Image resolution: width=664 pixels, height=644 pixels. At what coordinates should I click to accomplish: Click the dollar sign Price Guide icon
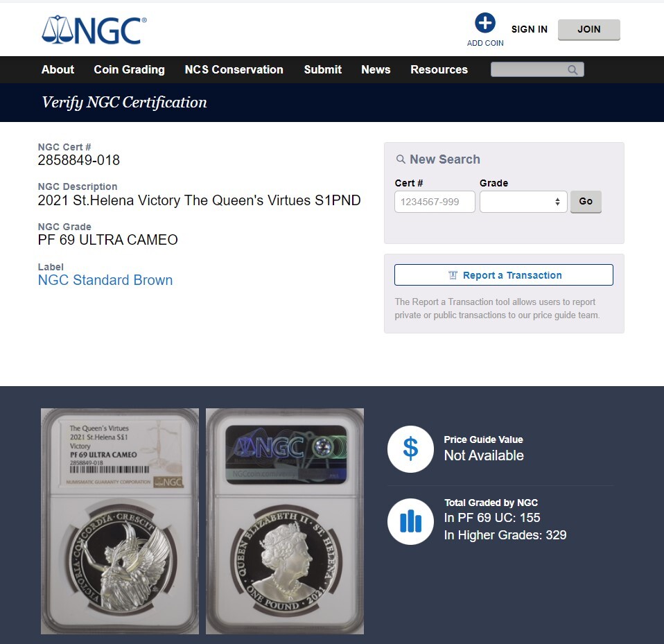coord(410,449)
